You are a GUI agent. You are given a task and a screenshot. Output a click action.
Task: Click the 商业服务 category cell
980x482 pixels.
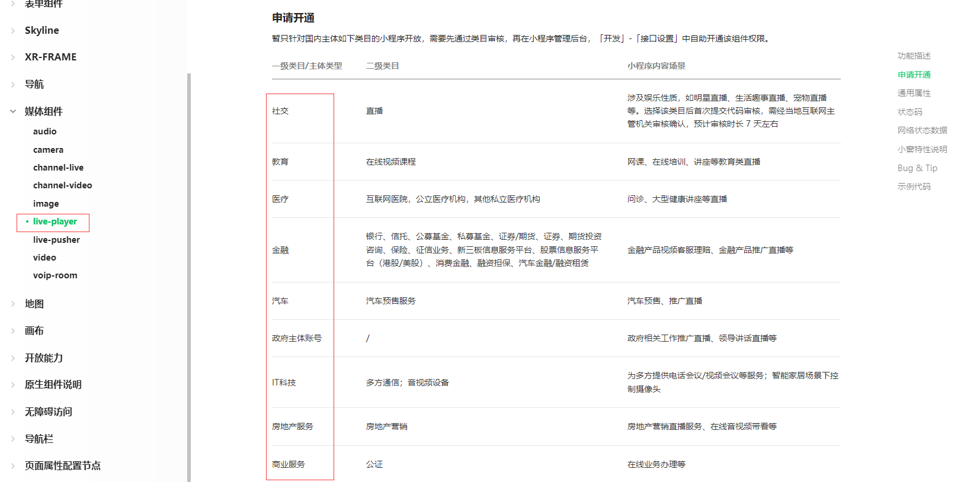pyautogui.click(x=289, y=464)
